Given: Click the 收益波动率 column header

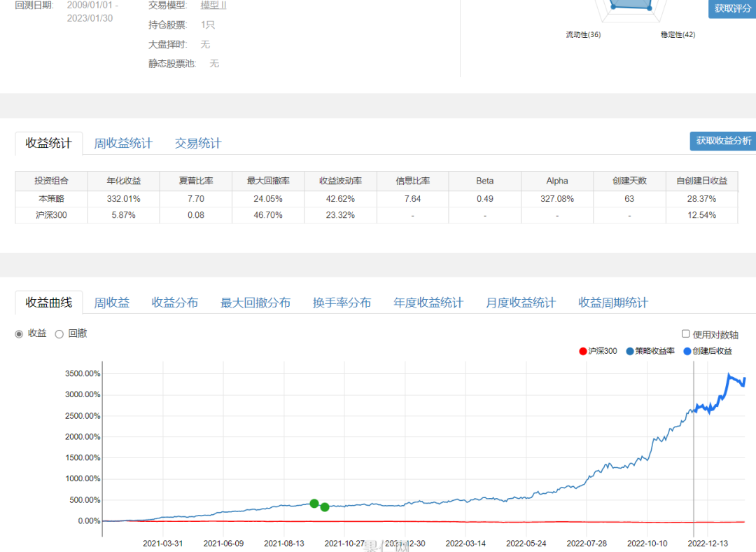Looking at the screenshot, I should [340, 181].
